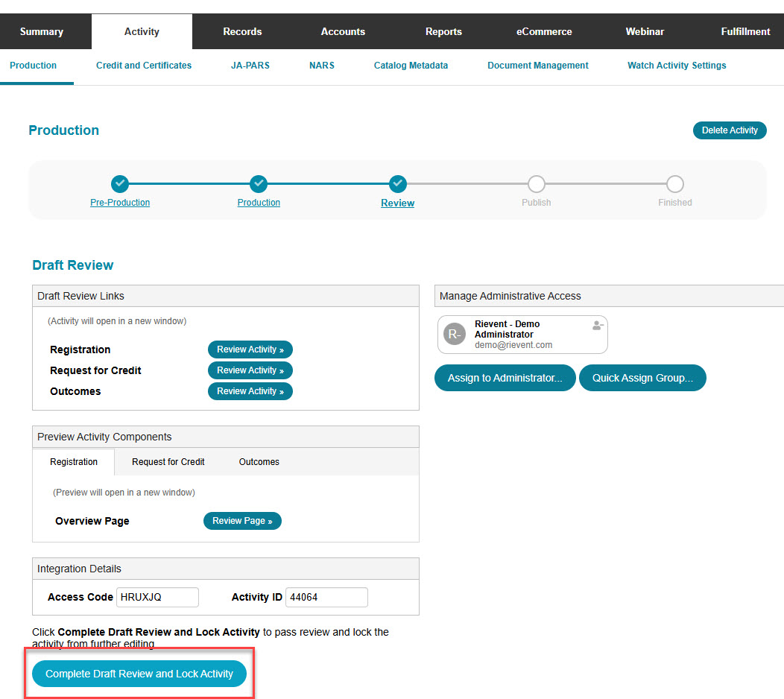Click Review Activity for Request for Credit

pos(250,370)
